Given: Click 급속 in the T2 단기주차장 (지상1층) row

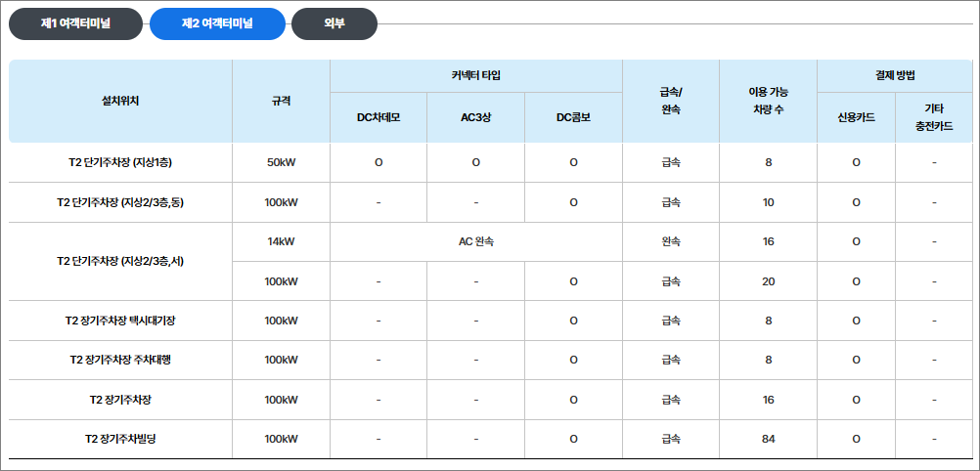Looking at the screenshot, I should pyautogui.click(x=671, y=162).
